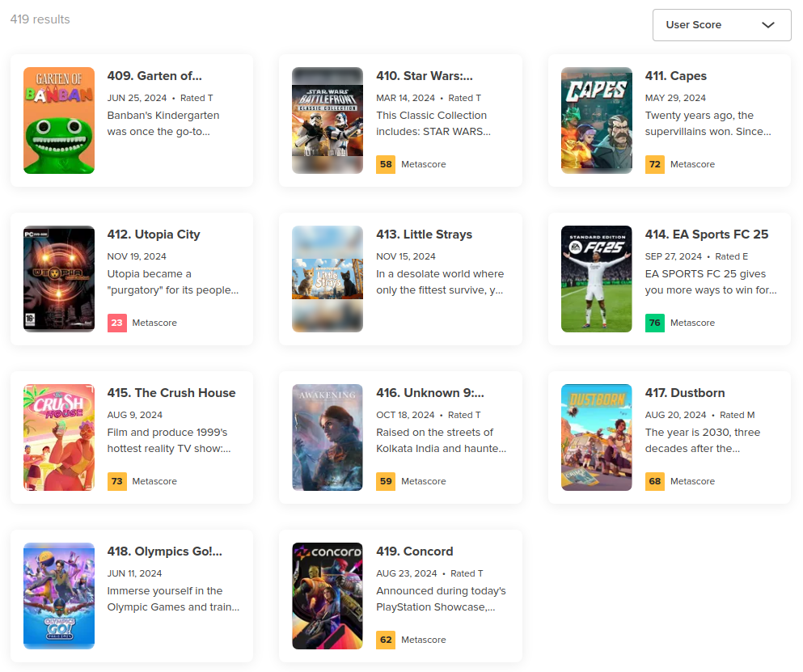803x672 pixels.
Task: Click the 'JUN 11, 2024' release date
Action: (134, 573)
